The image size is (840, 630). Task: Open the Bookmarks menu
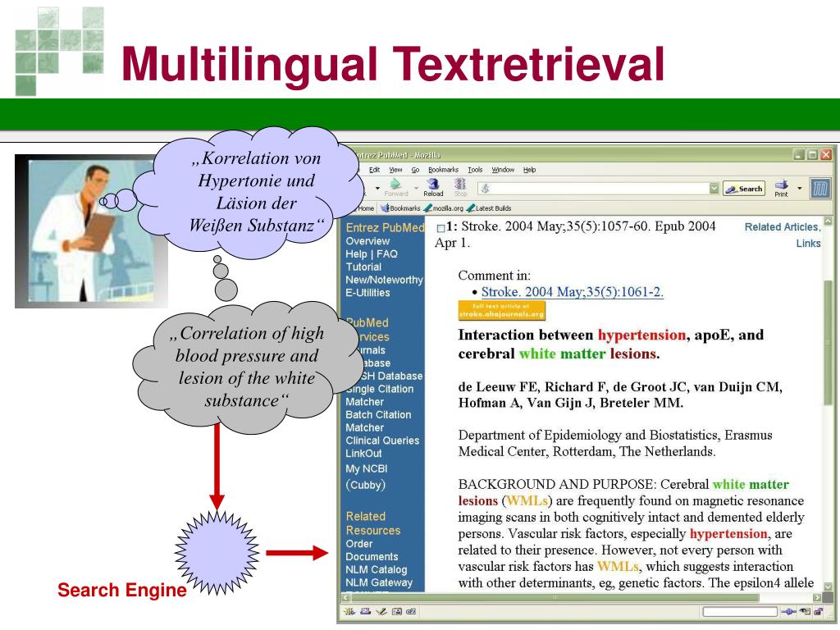(x=443, y=170)
